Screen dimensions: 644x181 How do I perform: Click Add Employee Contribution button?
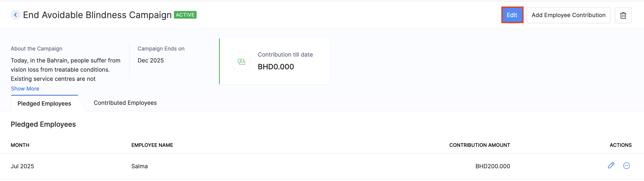[x=568, y=15]
